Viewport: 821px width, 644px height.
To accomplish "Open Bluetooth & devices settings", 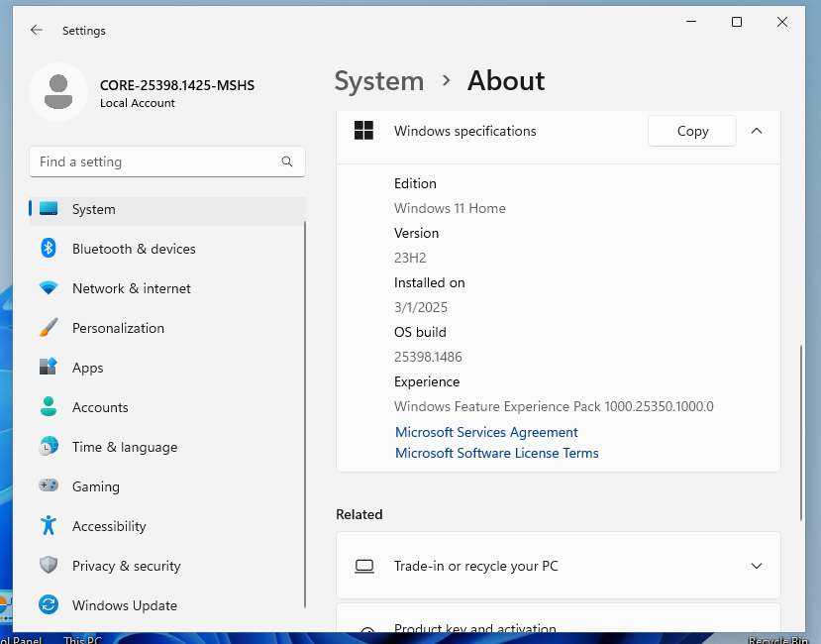I will point(167,249).
